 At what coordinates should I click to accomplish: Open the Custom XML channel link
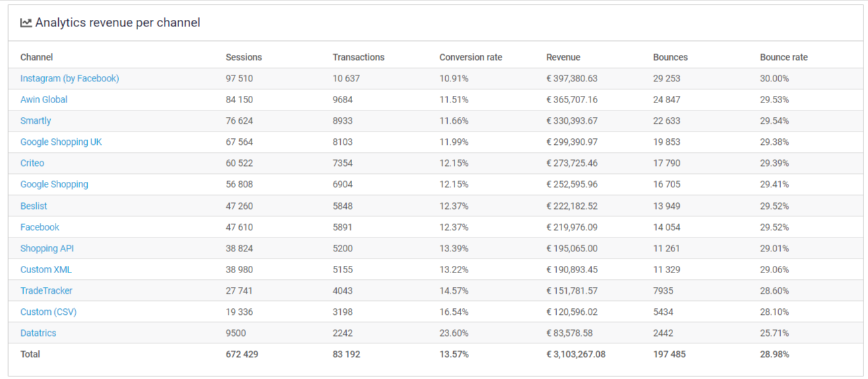(46, 269)
